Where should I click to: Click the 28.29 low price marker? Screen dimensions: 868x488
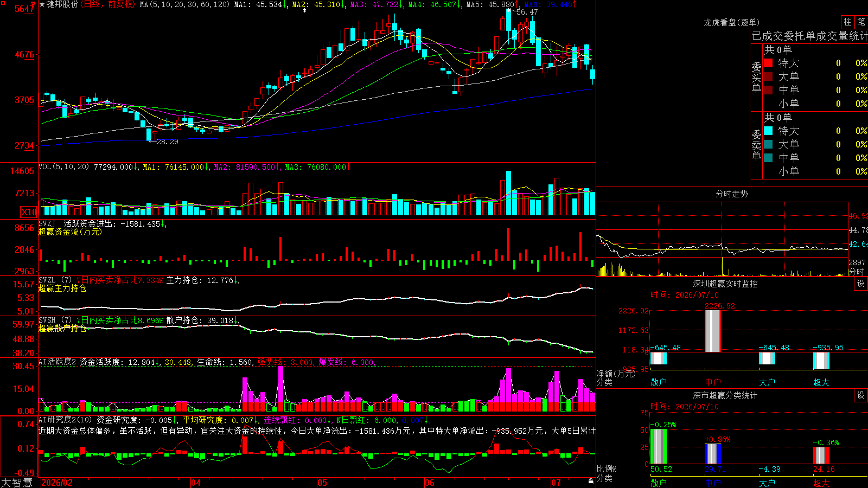[x=167, y=142]
